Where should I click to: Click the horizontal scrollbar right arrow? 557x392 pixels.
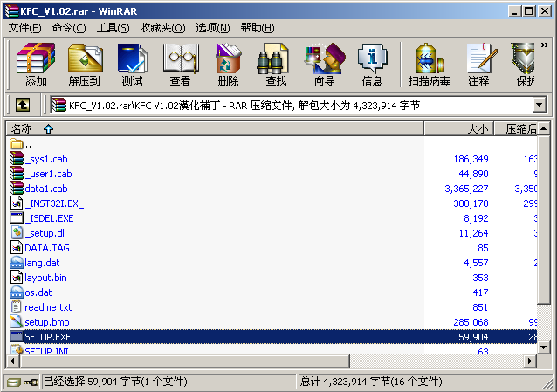tap(530, 361)
